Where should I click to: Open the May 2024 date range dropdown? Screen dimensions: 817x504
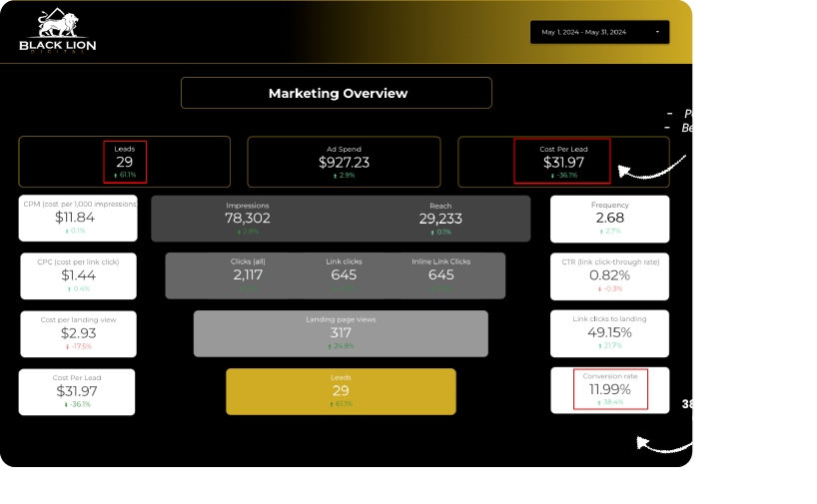coord(599,32)
